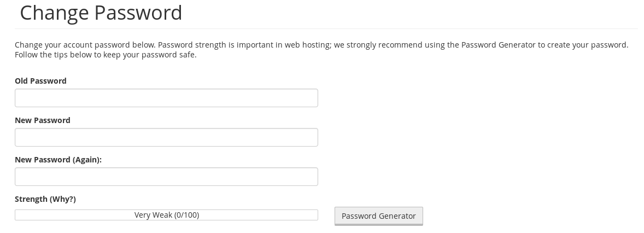
Task: Click the password strength meter bar
Action: tap(166, 215)
